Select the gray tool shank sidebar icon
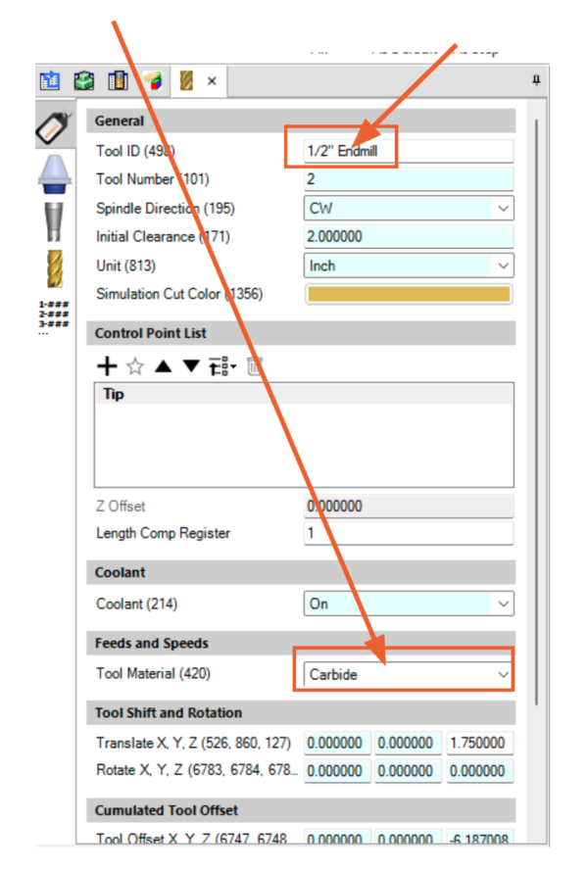This screenshot has height=871, width=588. coord(53,220)
